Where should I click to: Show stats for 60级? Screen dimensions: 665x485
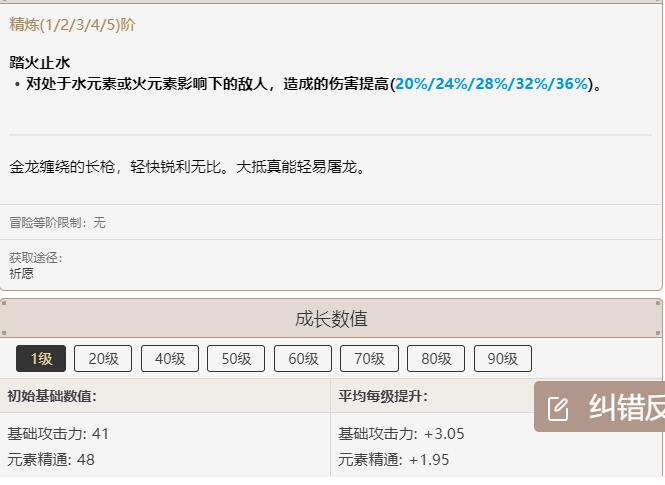[303, 359]
